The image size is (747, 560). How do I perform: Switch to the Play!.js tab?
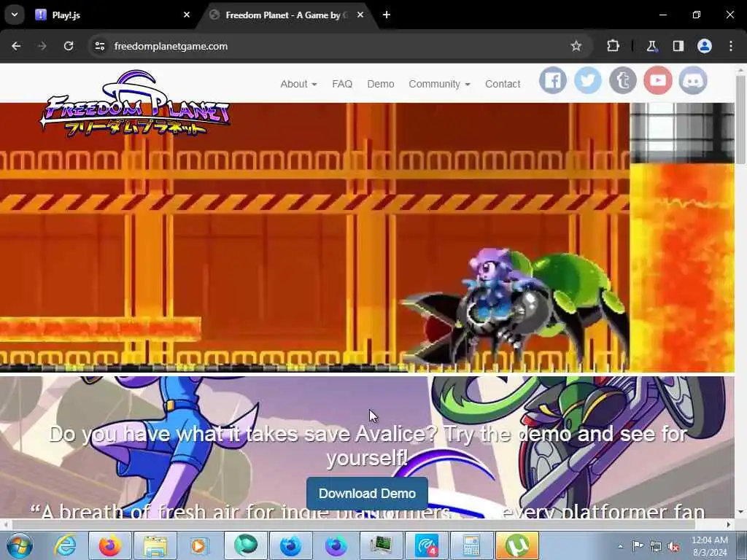[112, 15]
